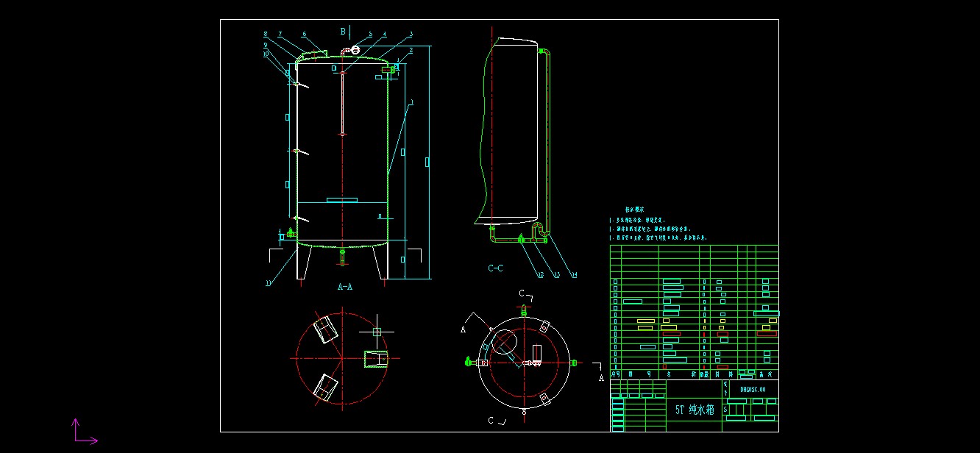Pick part callout number "6" at the tank top
The height and width of the screenshot is (453, 980).
304,34
